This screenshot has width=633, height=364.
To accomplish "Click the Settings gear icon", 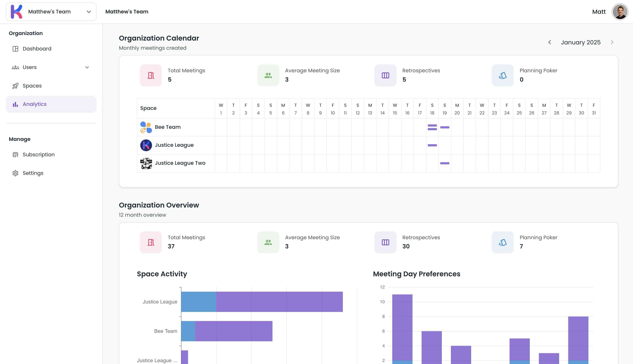I will 16,173.
